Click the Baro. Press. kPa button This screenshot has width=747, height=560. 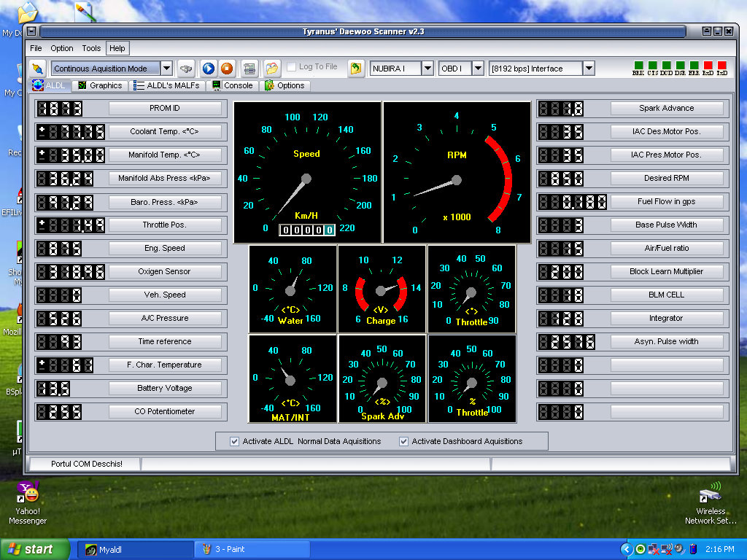(x=165, y=202)
